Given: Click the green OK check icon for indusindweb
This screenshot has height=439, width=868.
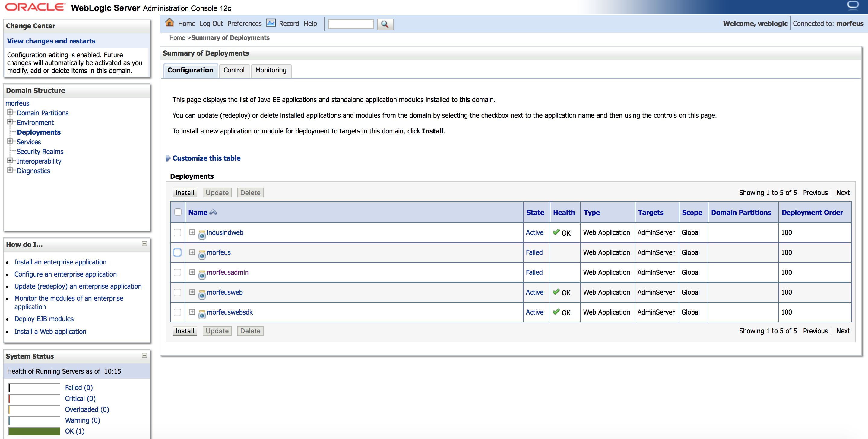Looking at the screenshot, I should pos(556,232).
